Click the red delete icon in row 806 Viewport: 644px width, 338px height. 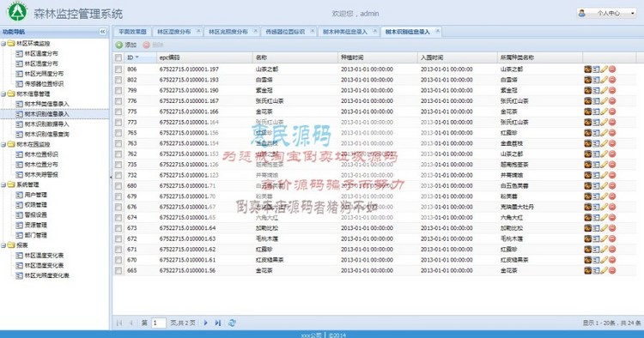pos(612,69)
